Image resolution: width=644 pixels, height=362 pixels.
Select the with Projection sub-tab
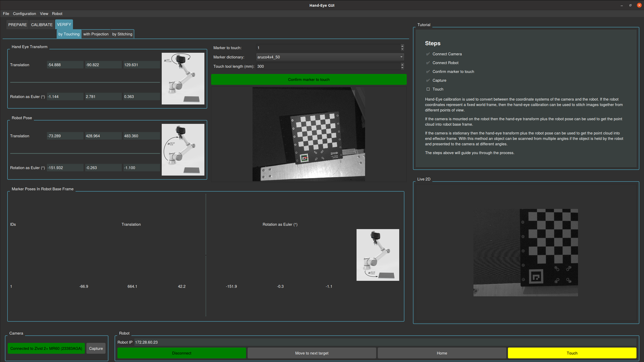tap(96, 34)
